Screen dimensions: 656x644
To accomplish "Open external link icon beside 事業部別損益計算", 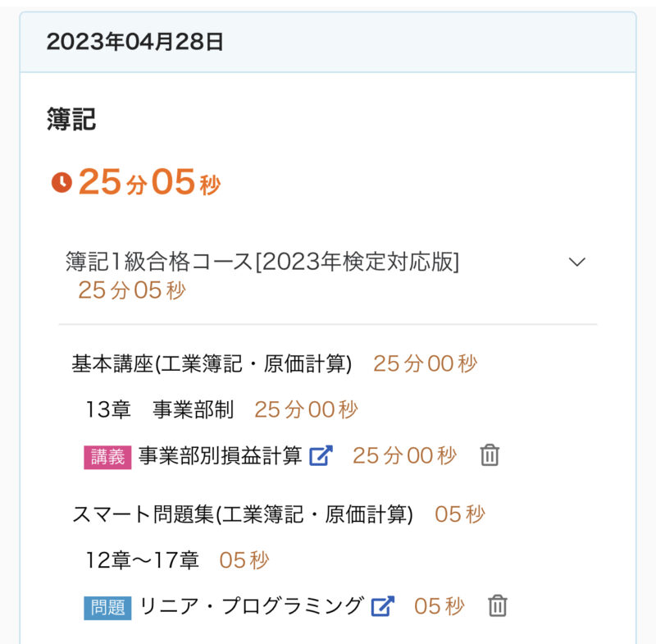I will pos(321,456).
